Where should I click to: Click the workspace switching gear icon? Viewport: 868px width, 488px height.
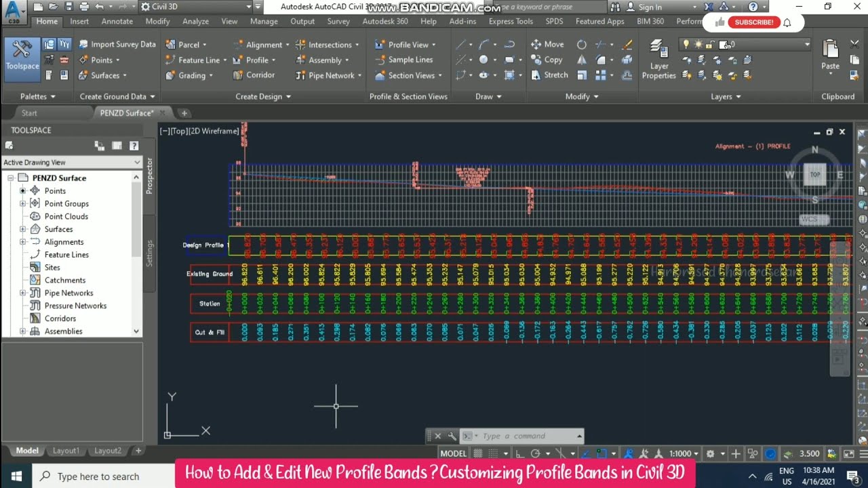pos(710,453)
